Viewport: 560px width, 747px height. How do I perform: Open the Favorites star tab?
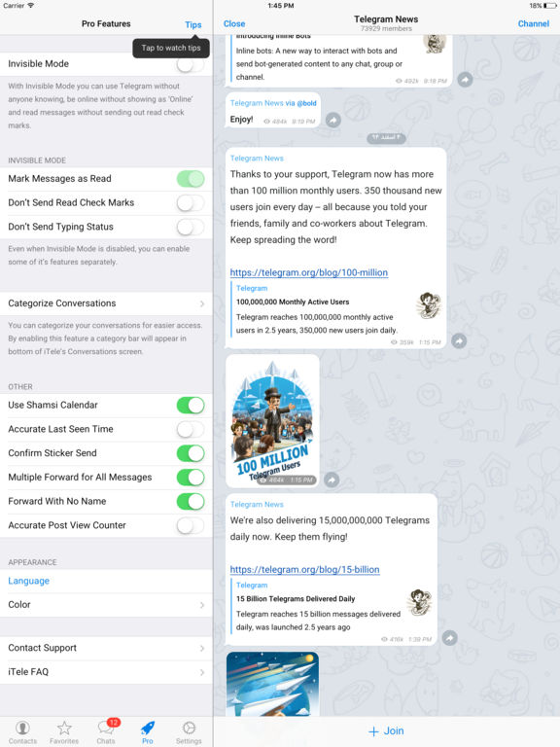(x=64, y=731)
